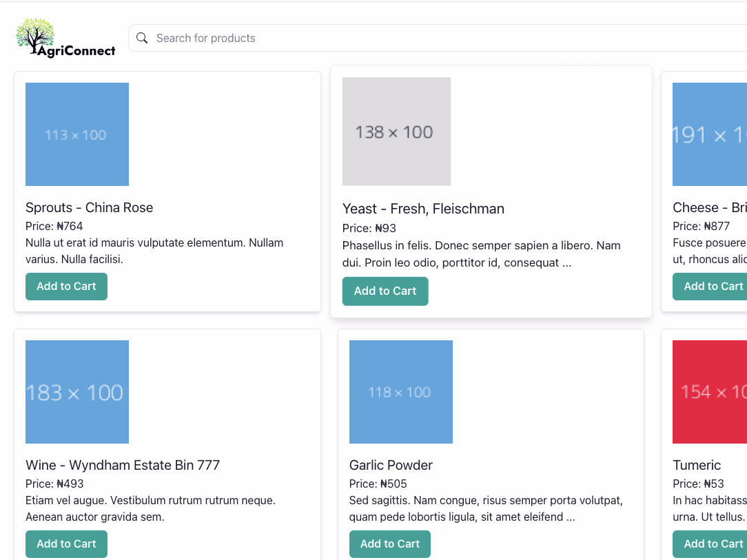
Task: Add Sprouts - China Rose to cart
Action: pos(66,286)
